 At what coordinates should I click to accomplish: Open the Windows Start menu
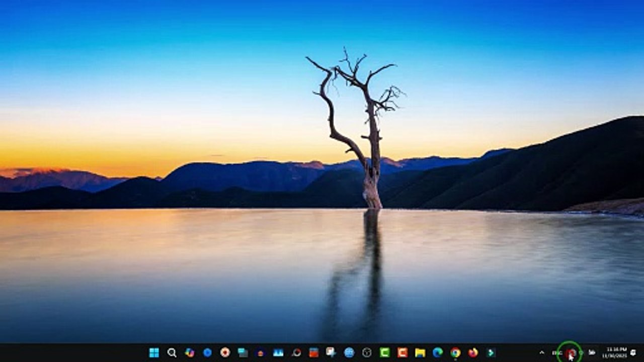(154, 352)
